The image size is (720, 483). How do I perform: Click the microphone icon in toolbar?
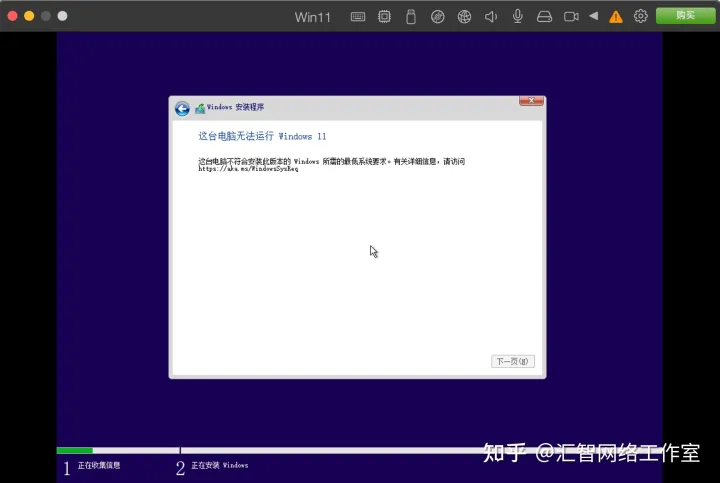(518, 17)
